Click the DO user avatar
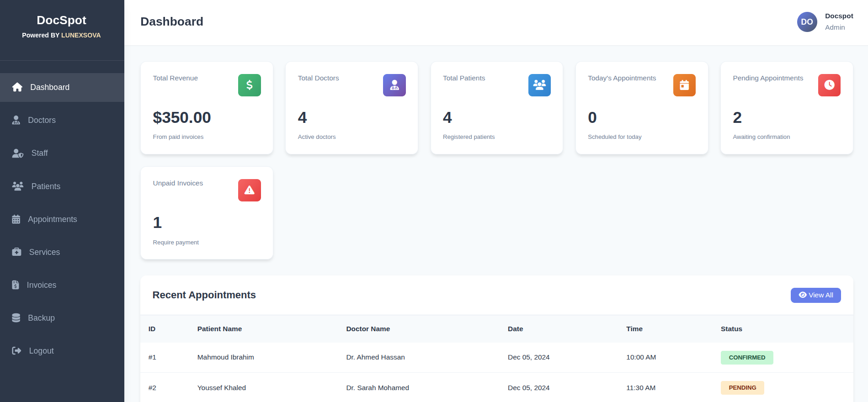The width and height of the screenshot is (868, 402). pyautogui.click(x=807, y=22)
